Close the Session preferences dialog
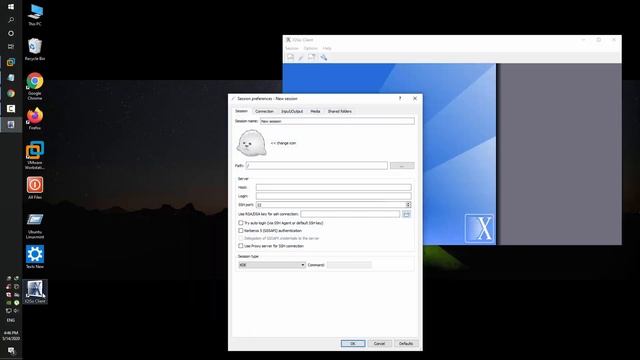 pyautogui.click(x=415, y=98)
